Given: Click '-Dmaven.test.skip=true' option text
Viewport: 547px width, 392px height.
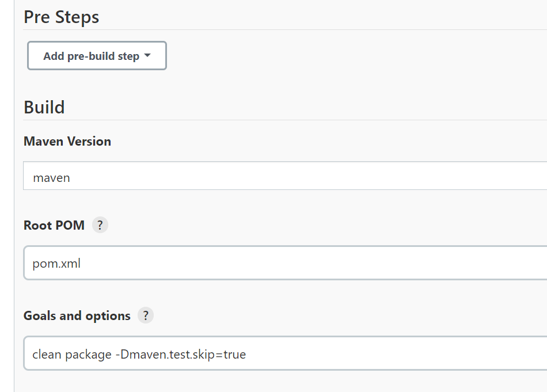Looking at the screenshot, I should click(180, 354).
